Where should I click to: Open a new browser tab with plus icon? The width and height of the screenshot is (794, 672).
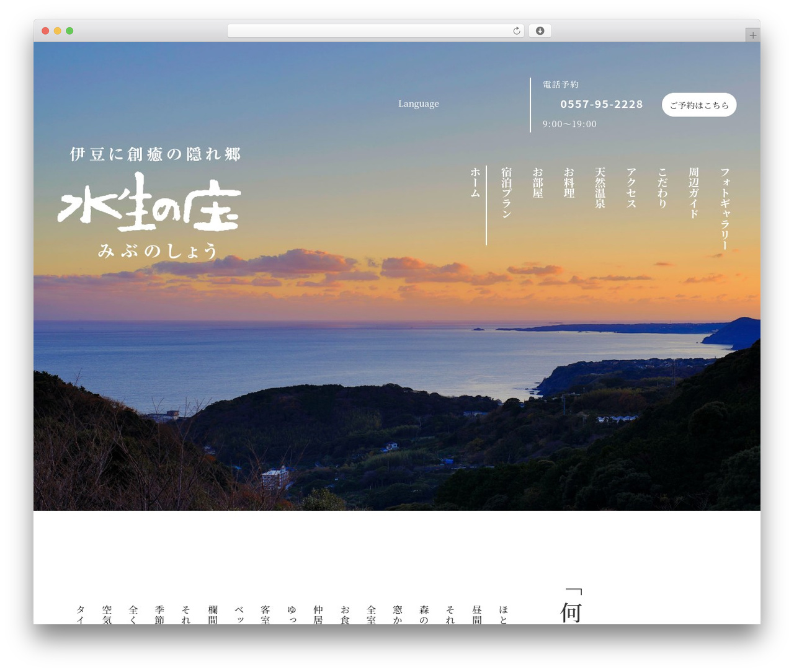[752, 35]
